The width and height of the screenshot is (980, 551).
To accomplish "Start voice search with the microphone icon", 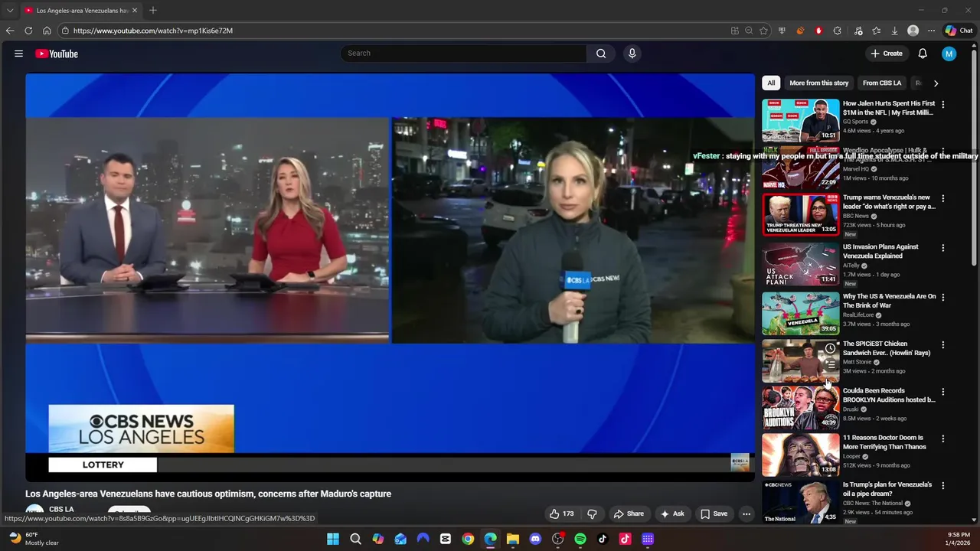I will pos(632,54).
